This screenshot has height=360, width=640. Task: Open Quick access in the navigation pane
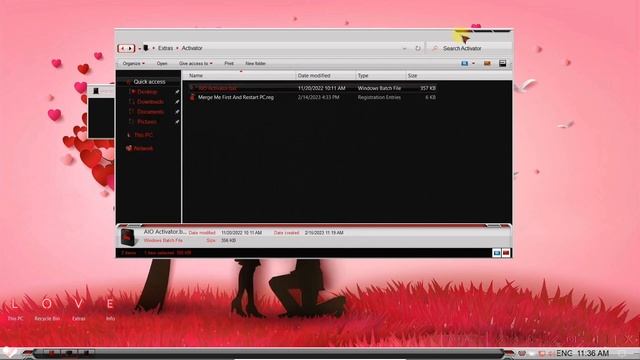tap(149, 82)
